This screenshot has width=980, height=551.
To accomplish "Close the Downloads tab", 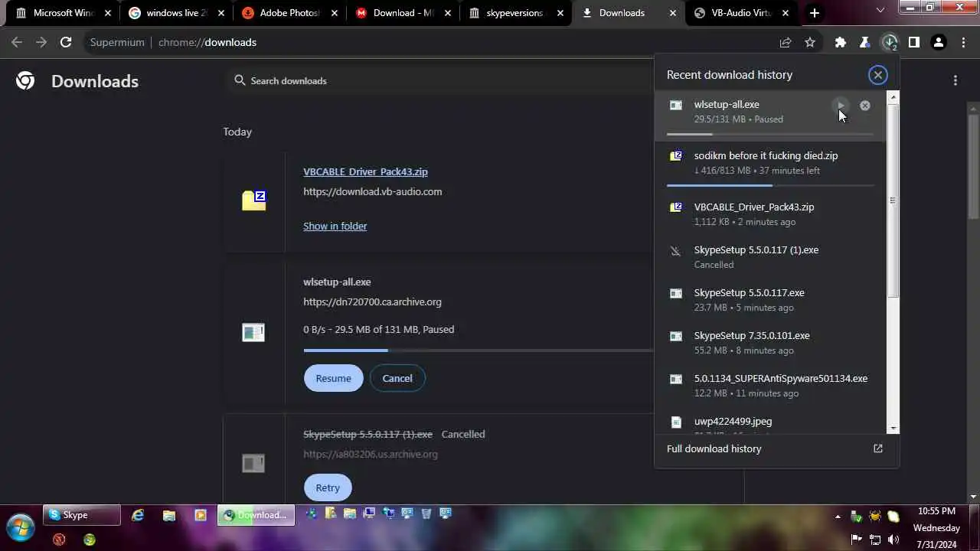I will coord(673,13).
